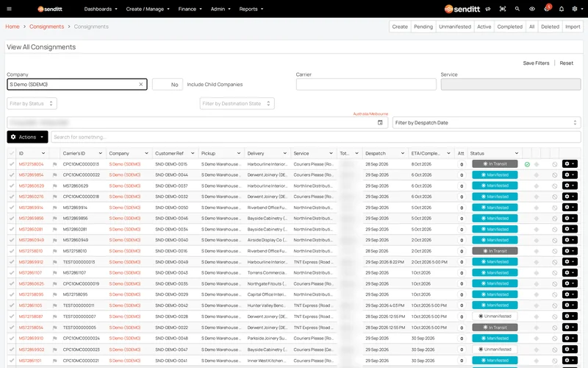Click the prohibit icon on row MS72860276
This screenshot has width=588, height=368.
tap(555, 197)
